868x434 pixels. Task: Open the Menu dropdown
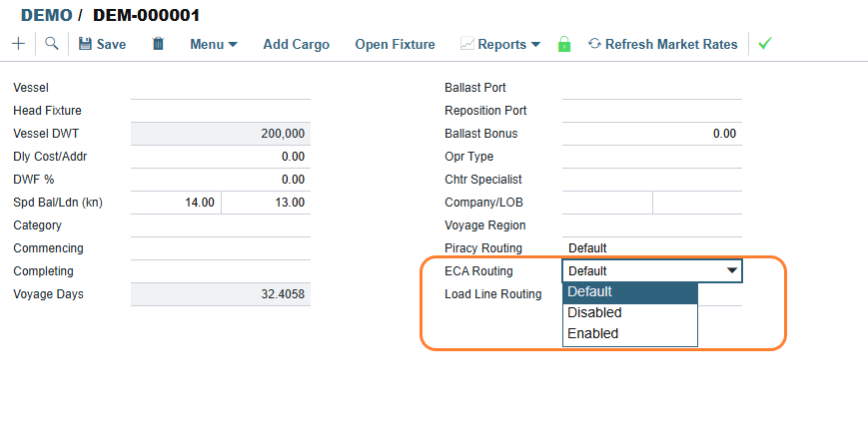click(x=213, y=44)
